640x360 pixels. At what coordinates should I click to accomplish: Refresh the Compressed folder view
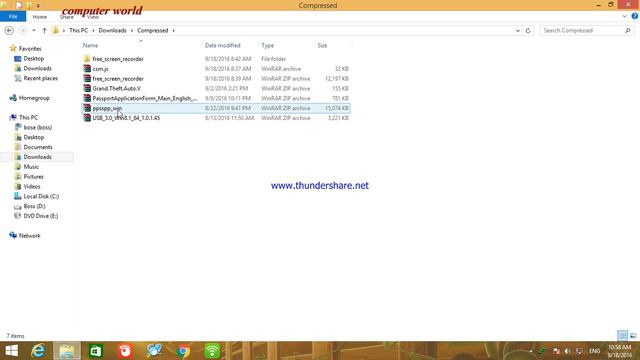(528, 31)
